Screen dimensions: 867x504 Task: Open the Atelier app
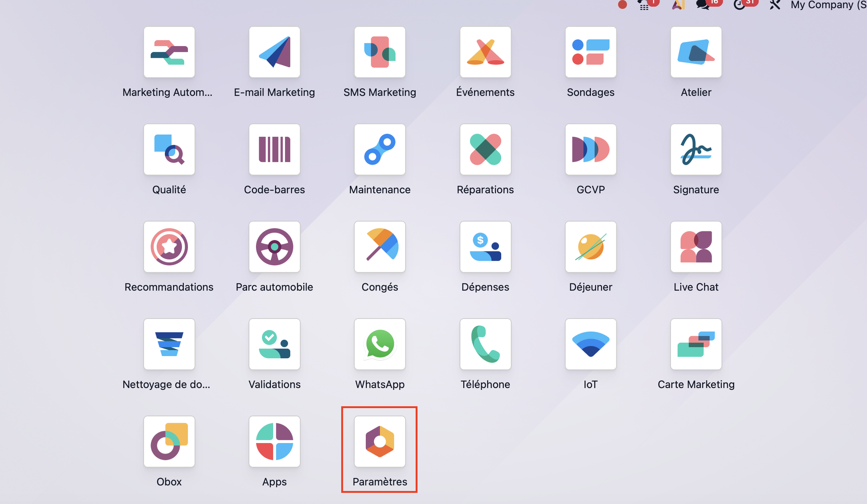[x=696, y=52]
